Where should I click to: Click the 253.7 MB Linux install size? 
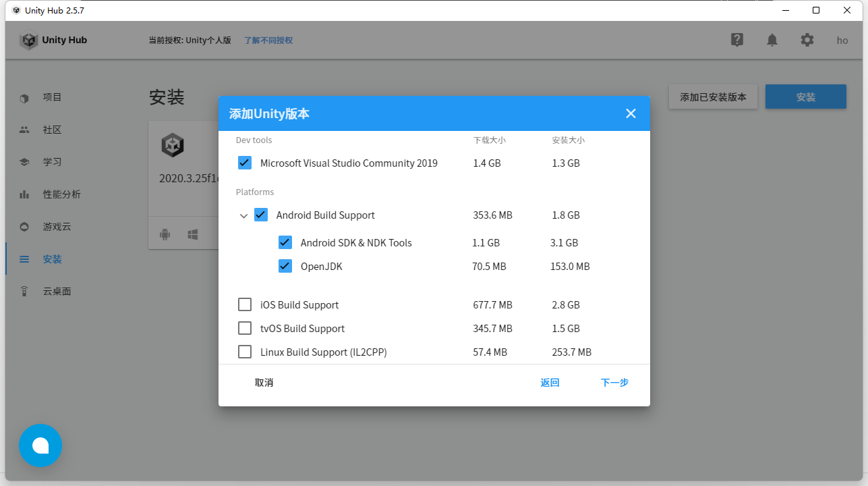[571, 352]
